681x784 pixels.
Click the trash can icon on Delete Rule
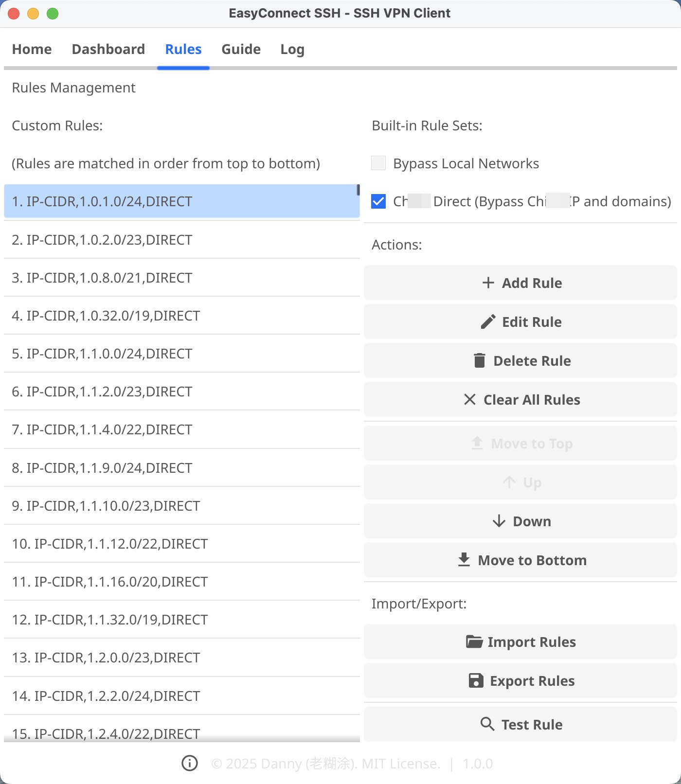click(x=479, y=360)
